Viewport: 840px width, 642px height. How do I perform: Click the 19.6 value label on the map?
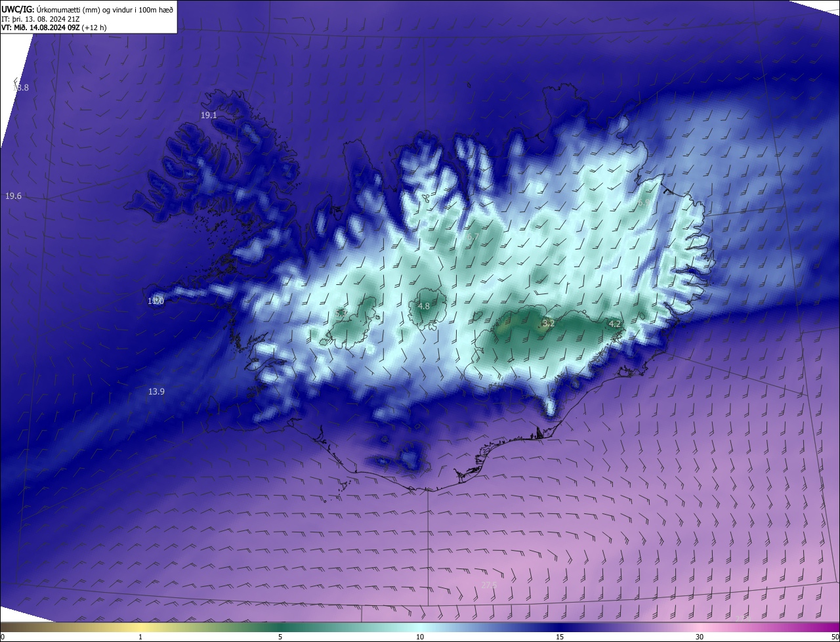[13, 196]
